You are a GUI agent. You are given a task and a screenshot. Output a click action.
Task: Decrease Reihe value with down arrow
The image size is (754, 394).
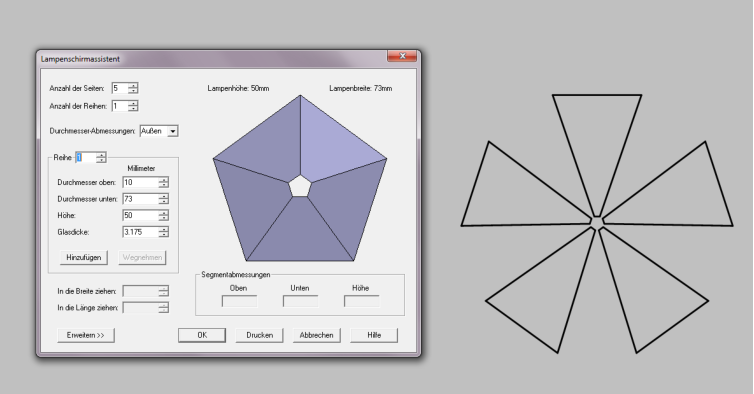[x=101, y=160]
